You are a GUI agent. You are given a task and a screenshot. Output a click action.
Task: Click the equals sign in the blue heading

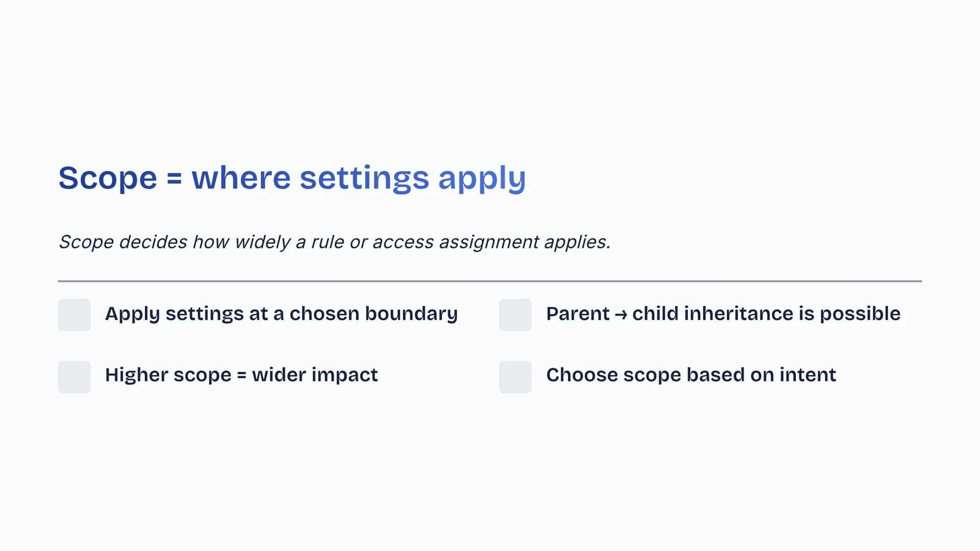click(x=174, y=179)
